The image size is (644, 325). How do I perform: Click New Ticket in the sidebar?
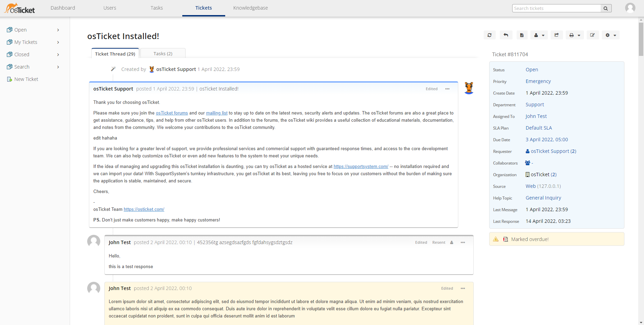click(x=25, y=79)
